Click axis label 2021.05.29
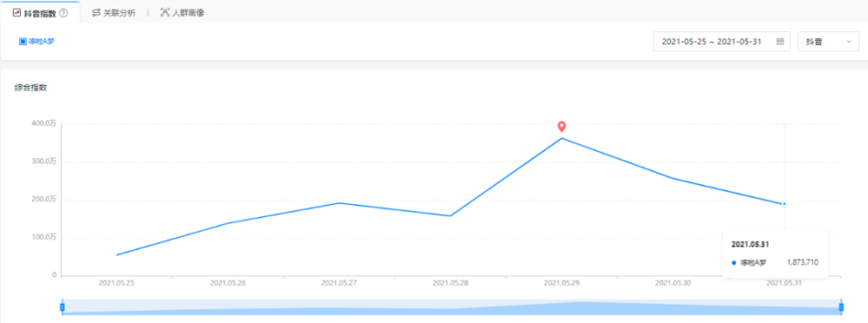This screenshot has width=868, height=323. click(562, 282)
